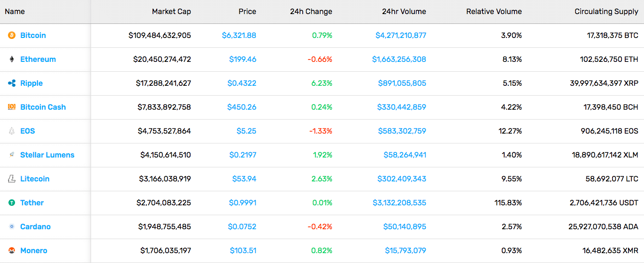644x263 pixels.
Task: Sort table by Market Cap header
Action: pyautogui.click(x=171, y=11)
